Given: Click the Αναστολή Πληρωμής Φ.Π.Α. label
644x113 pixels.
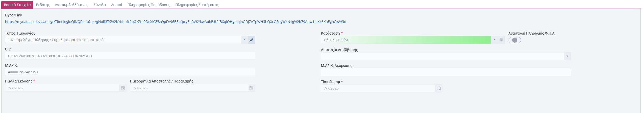Looking at the screenshot, I should 532,33.
